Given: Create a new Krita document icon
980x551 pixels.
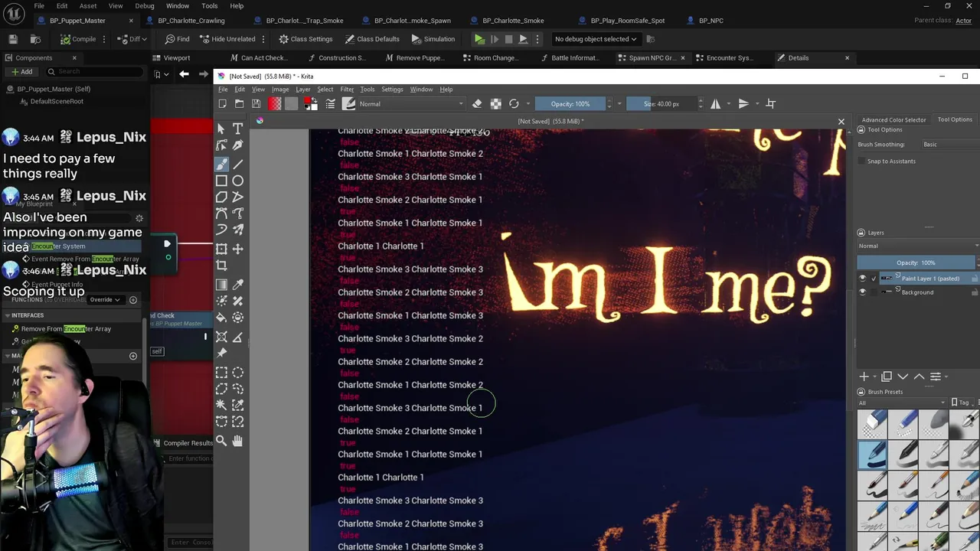Looking at the screenshot, I should coord(222,103).
